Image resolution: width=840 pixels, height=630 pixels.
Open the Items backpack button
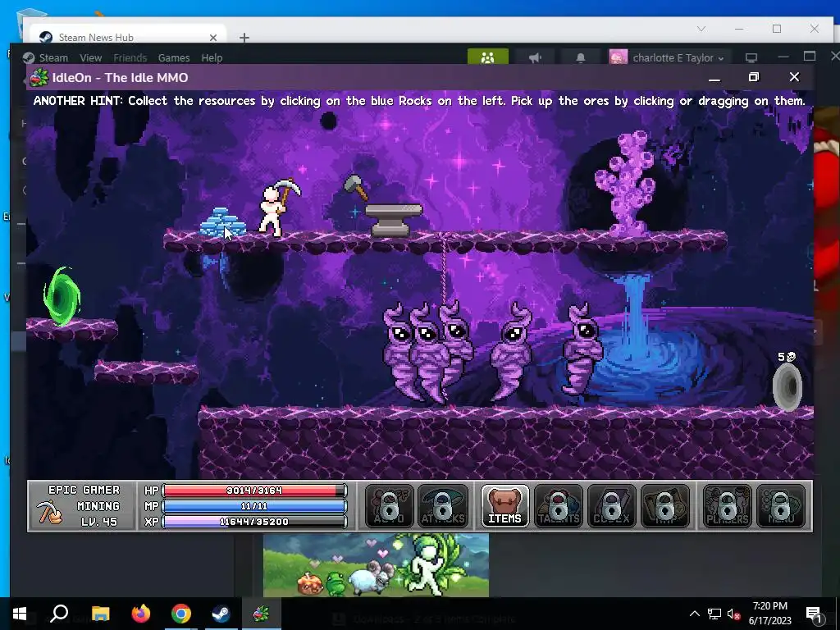click(x=504, y=506)
